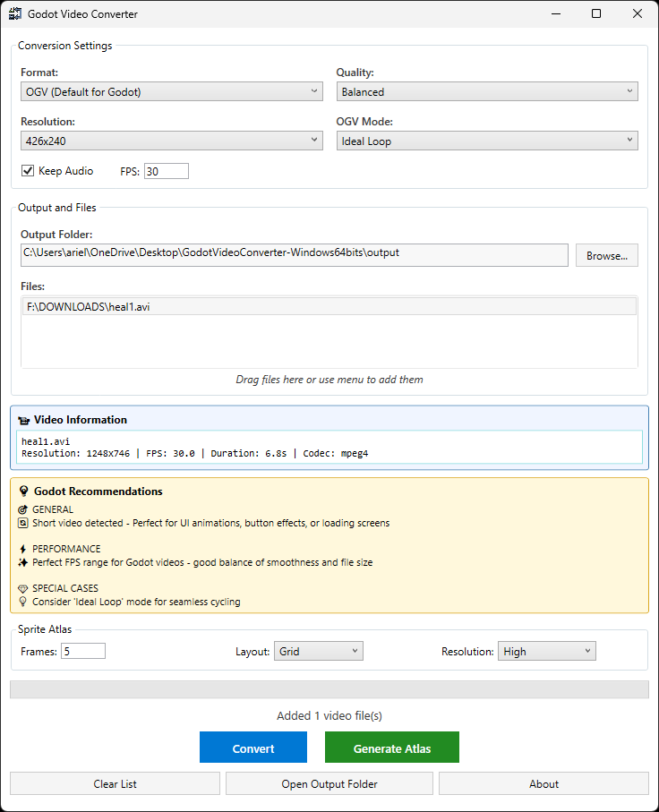Open the Format dropdown
The image size is (659, 812).
[x=171, y=91]
